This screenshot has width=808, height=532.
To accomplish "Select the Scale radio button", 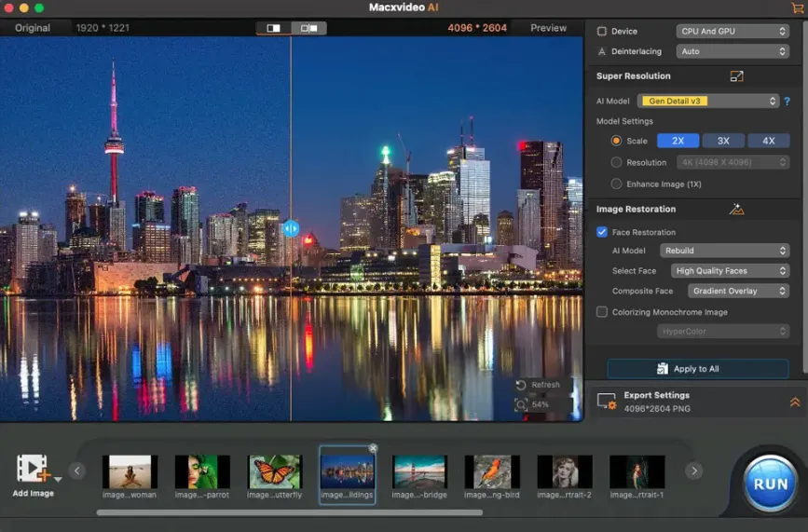I will (616, 141).
